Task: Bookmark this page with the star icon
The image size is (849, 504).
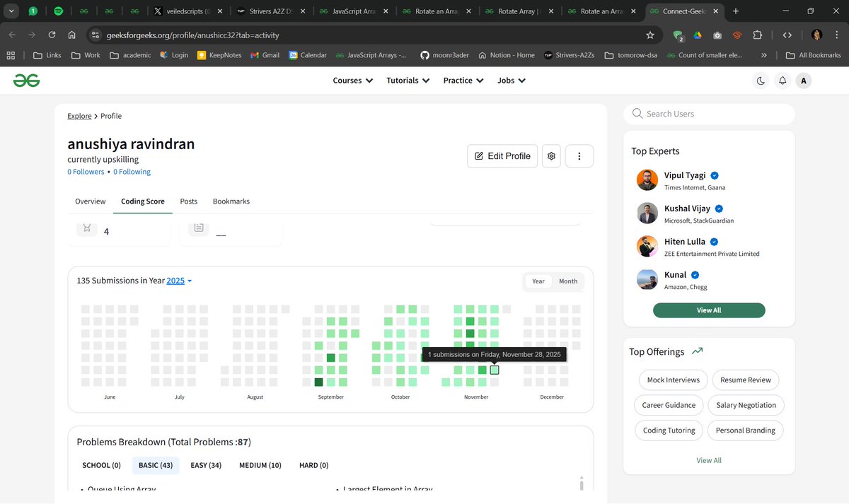Action: click(650, 35)
